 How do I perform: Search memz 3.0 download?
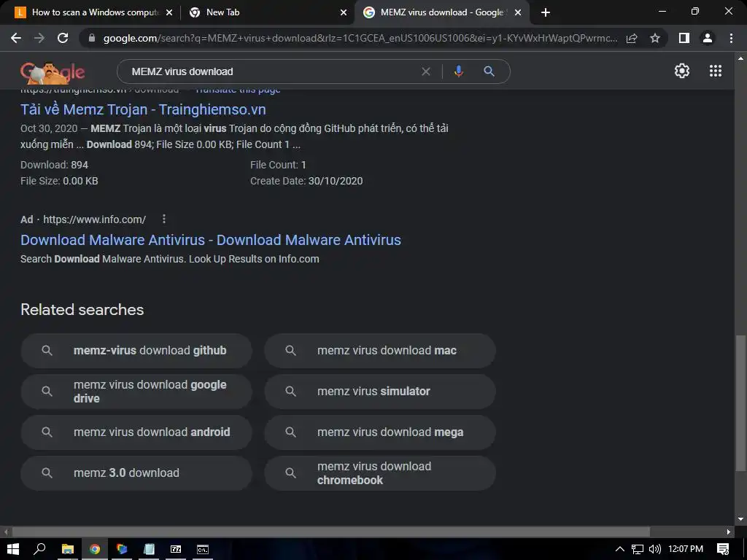point(136,473)
